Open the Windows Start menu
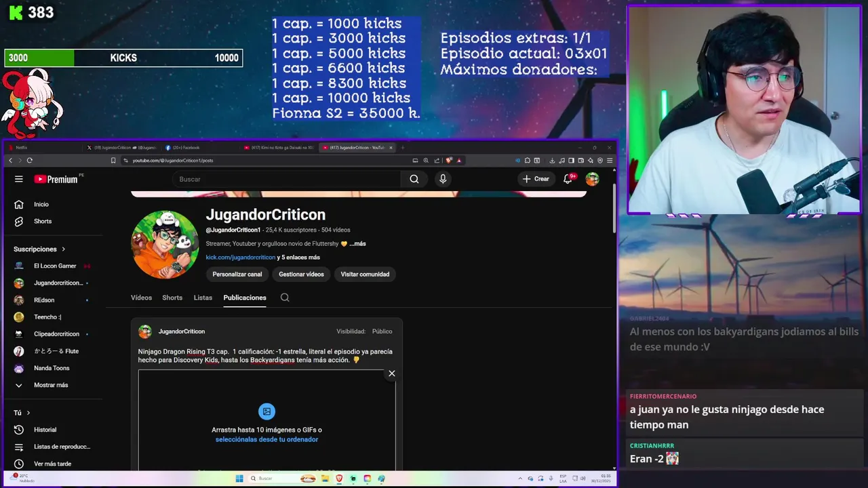Viewport: 868px width, 488px height. [239, 479]
